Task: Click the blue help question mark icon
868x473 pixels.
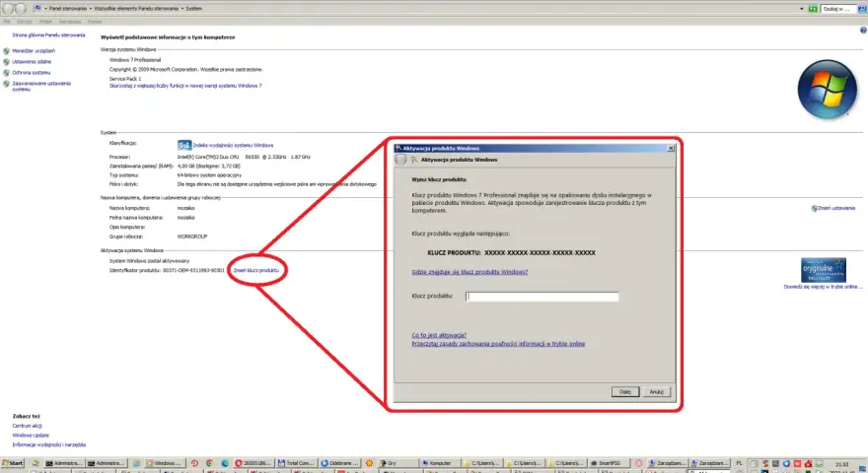Action: 863,31
